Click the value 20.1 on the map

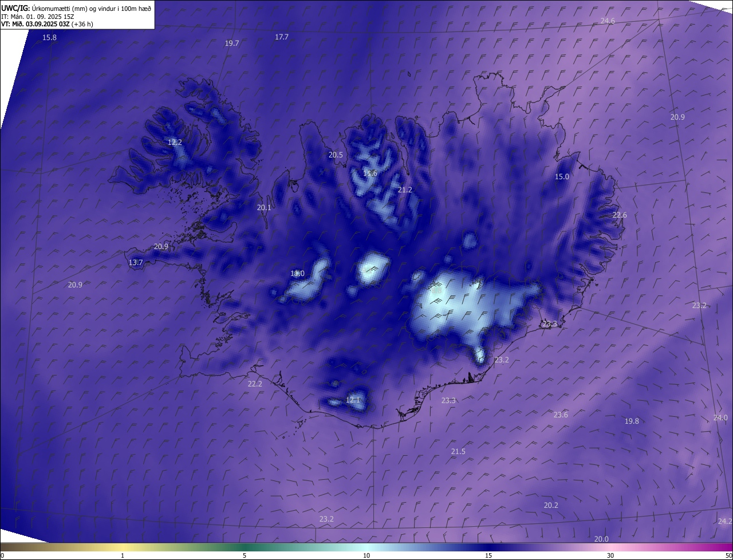click(264, 208)
